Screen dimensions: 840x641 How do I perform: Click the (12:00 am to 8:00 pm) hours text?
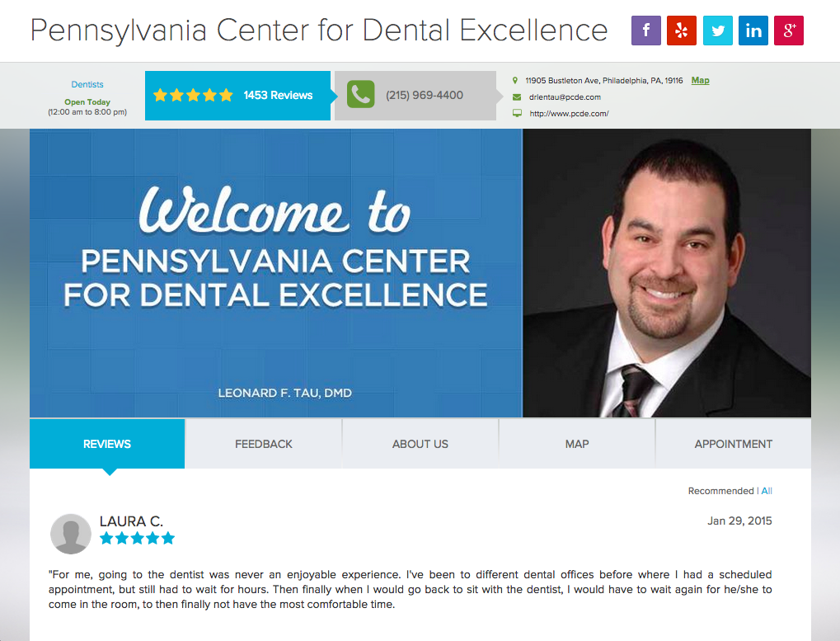pyautogui.click(x=87, y=112)
